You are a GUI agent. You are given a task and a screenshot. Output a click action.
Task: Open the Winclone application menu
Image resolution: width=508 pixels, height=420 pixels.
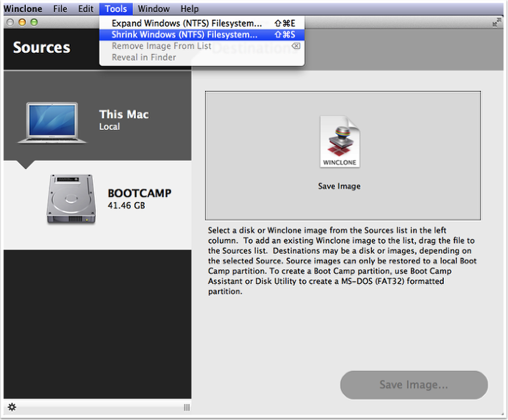23,9
